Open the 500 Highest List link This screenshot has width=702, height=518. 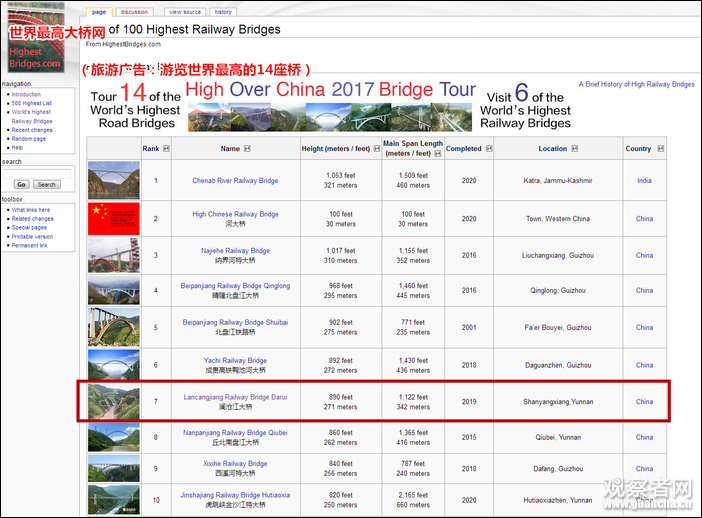32,103
